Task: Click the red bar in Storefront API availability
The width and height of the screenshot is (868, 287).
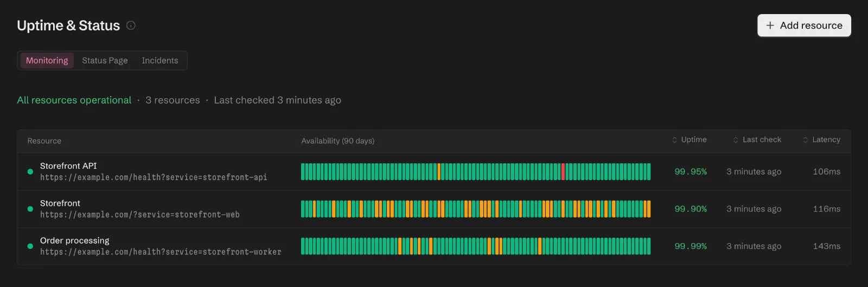Action: [563, 171]
